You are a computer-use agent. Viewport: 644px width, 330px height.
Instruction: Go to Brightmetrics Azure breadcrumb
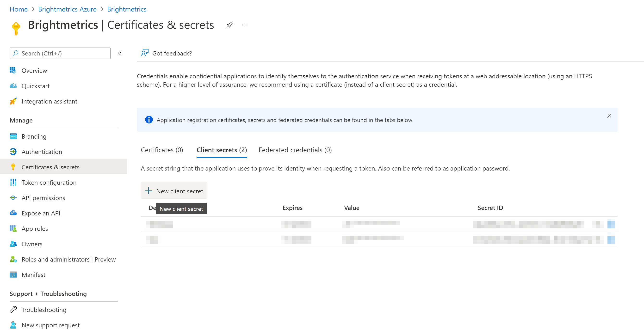(x=67, y=9)
